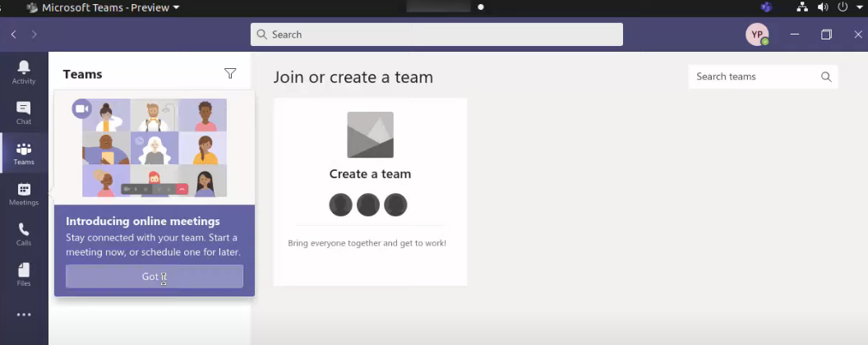Open the YP profile avatar menu

(757, 34)
